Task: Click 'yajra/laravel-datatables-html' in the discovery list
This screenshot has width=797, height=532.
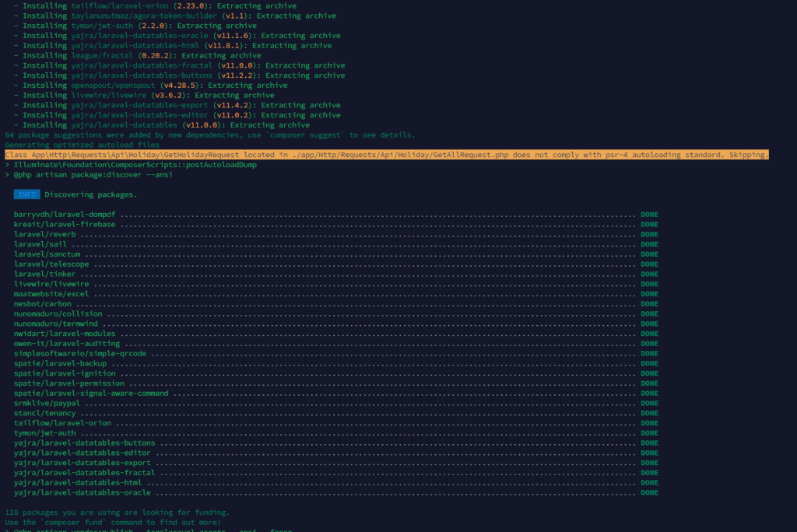Action: [78, 482]
